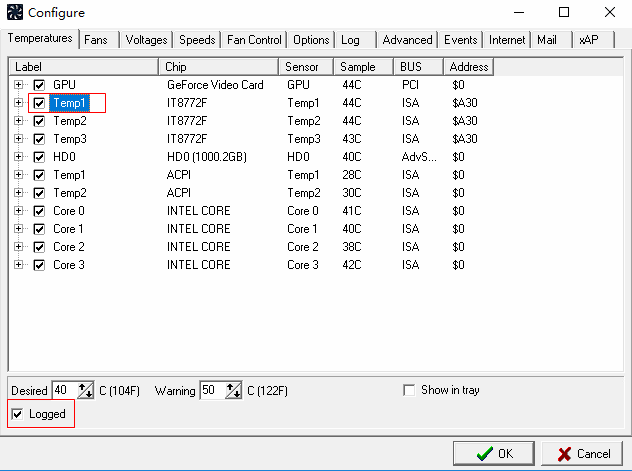Uncheck the IT8772F Temp1 checkbox
This screenshot has height=471, width=632.
pos(39,103)
